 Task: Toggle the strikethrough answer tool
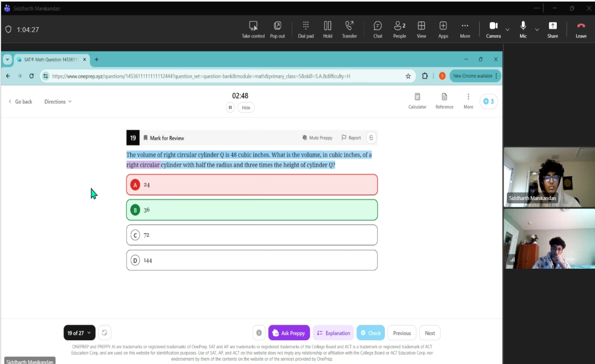coord(371,138)
